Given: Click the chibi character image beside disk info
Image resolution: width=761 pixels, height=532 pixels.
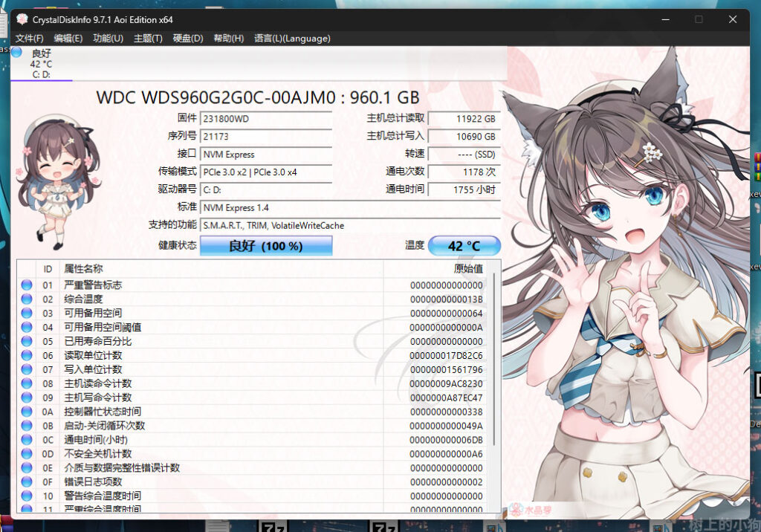Looking at the screenshot, I should coord(58,182).
